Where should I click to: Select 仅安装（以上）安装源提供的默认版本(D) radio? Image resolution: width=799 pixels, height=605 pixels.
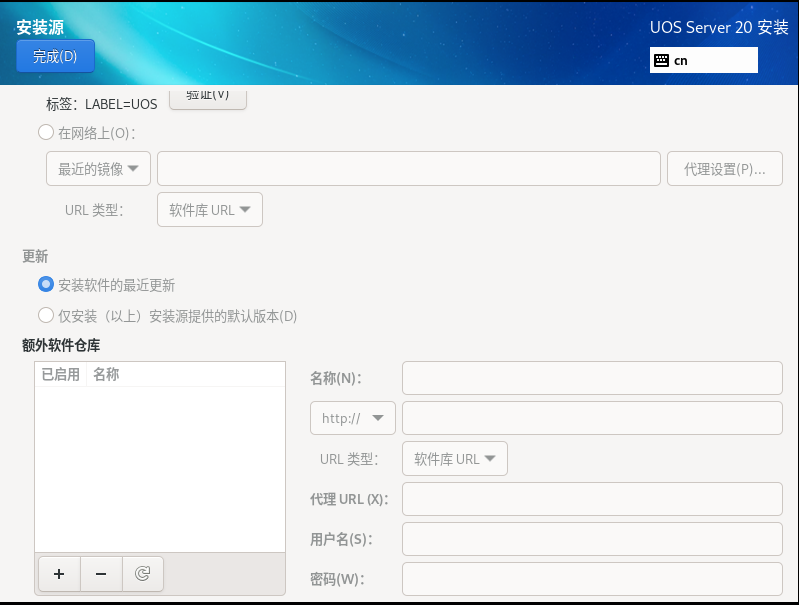coord(46,315)
